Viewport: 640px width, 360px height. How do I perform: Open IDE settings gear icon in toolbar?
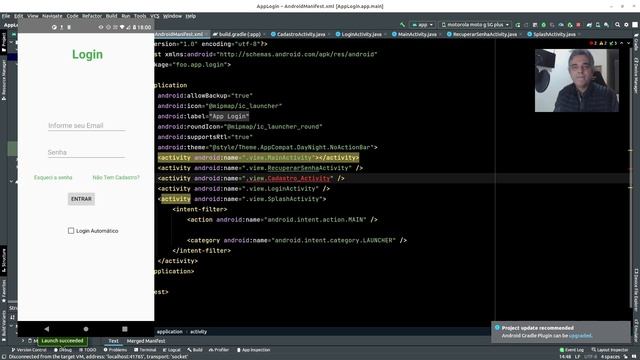click(x=626, y=25)
